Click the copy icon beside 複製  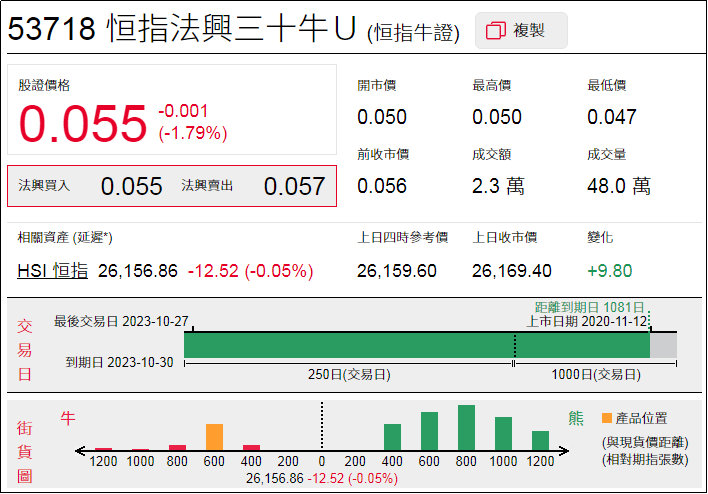[x=495, y=31]
